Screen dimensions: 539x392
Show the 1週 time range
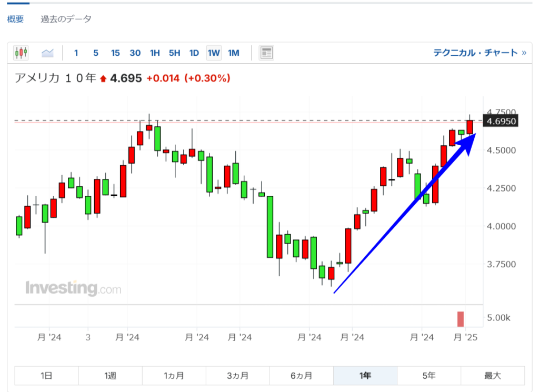click(x=111, y=376)
